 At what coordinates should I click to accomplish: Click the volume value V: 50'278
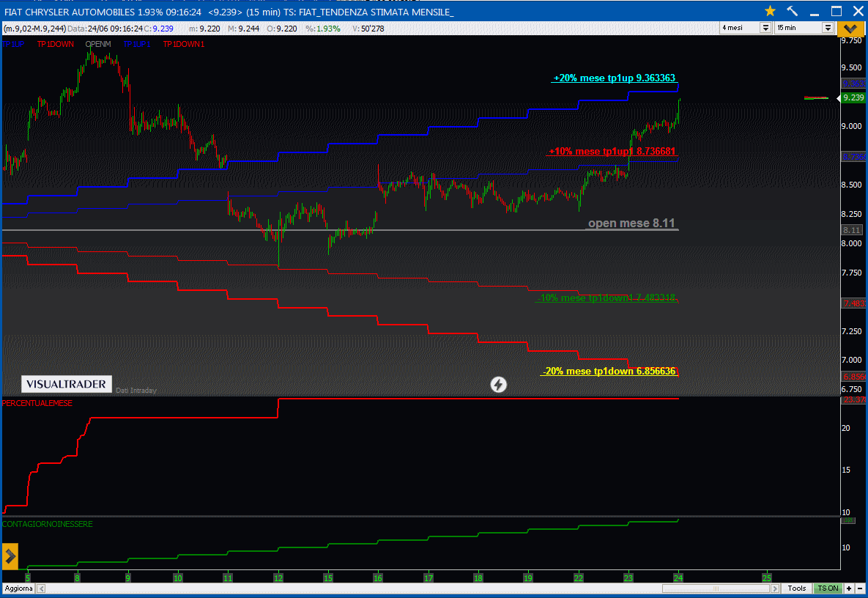[x=368, y=29]
